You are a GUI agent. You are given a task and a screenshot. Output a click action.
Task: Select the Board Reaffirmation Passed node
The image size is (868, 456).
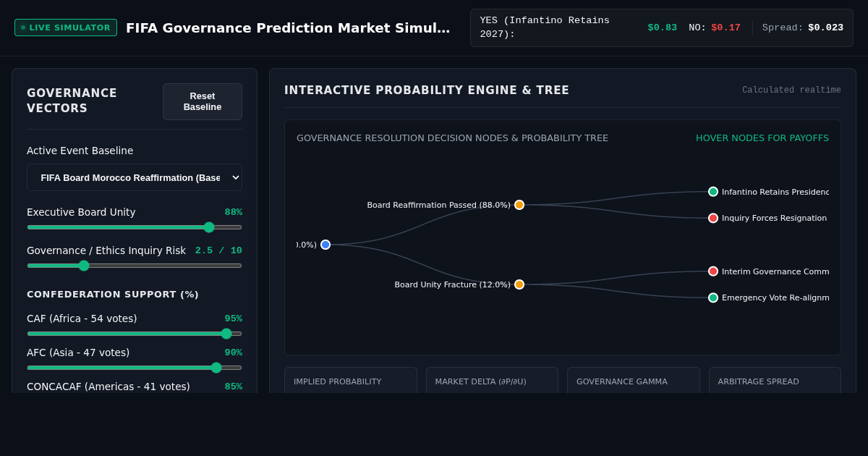[519, 205]
